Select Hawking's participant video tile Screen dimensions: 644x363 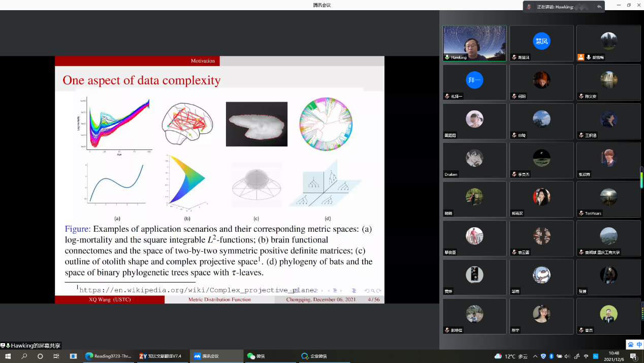[x=474, y=43]
